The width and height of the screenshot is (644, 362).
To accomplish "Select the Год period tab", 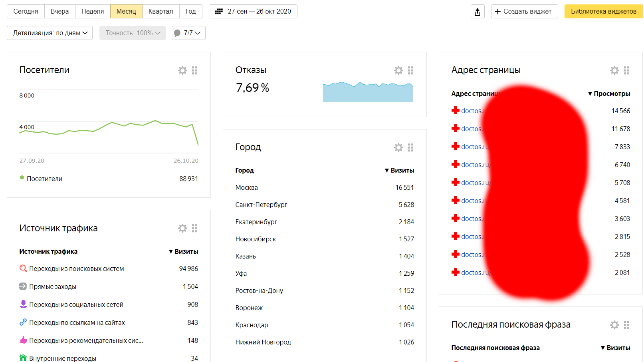I will 191,12.
